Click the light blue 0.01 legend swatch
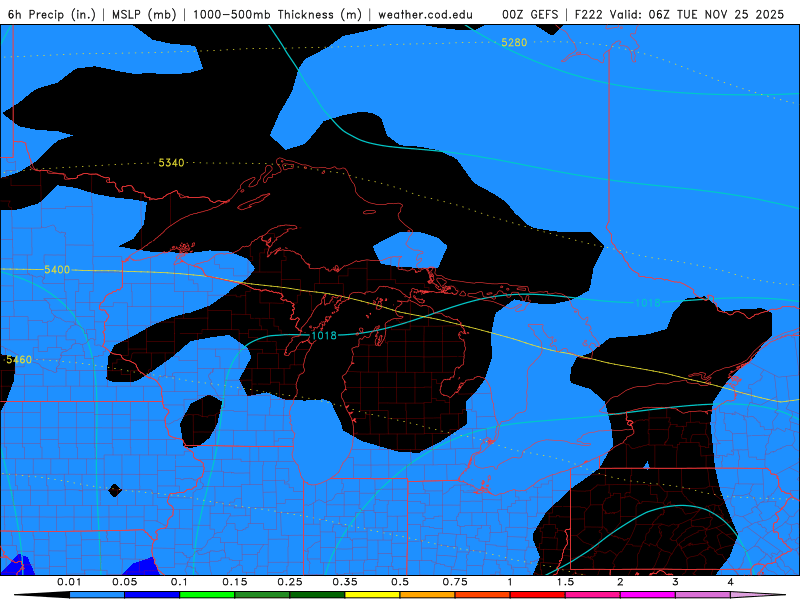 97,595
